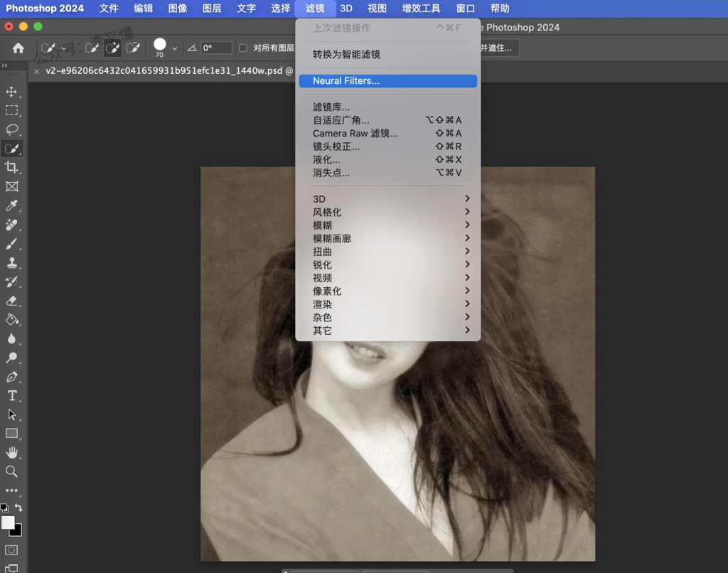This screenshot has height=573, width=728.
Task: Expand the 模糊 submenu
Action: point(387,225)
